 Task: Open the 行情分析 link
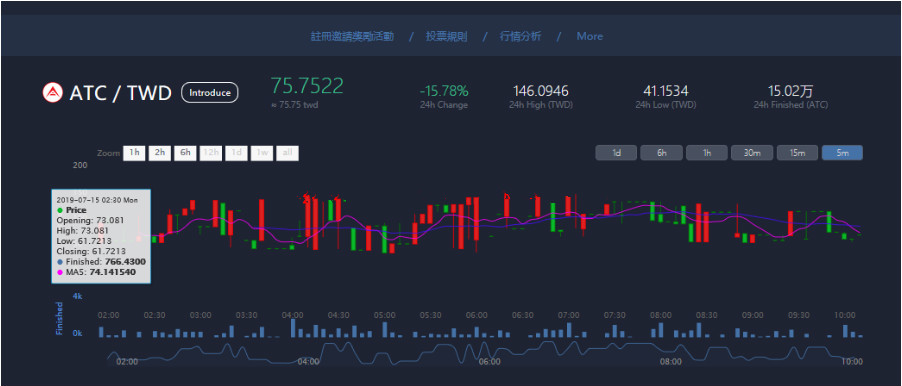coord(520,36)
